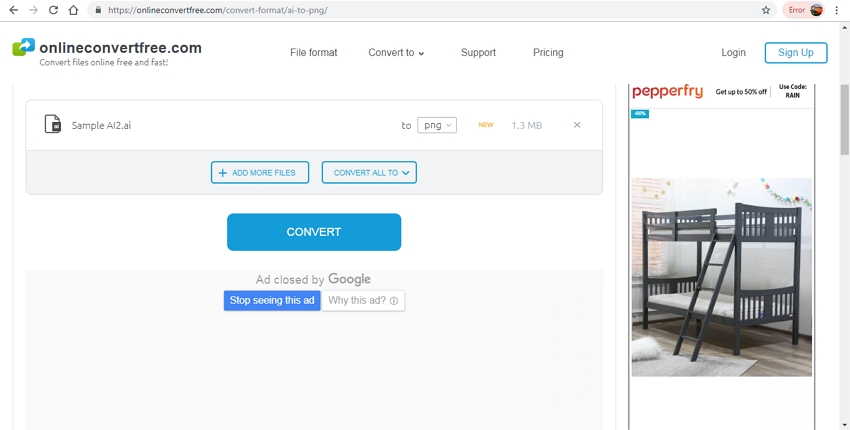Open the Chrome profile avatar
Screen dimensions: 850x430
(x=817, y=10)
